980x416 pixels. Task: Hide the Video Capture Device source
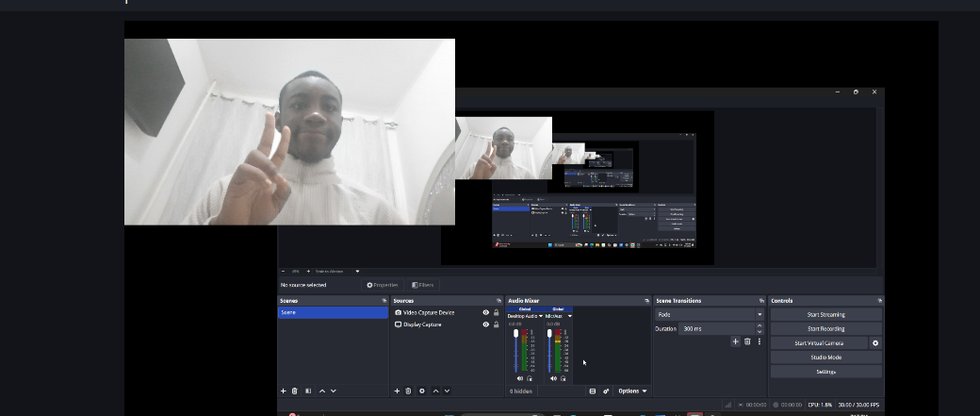tap(485, 313)
